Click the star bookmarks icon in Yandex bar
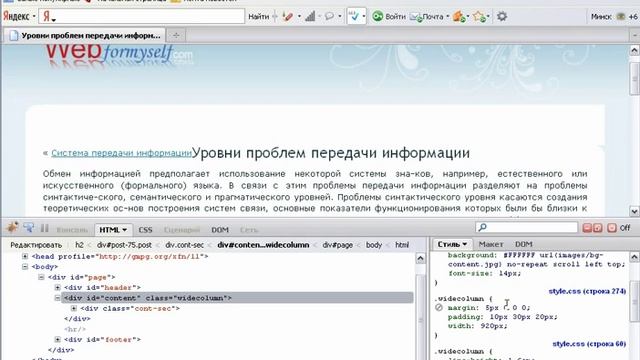640x360 pixels. point(479,17)
